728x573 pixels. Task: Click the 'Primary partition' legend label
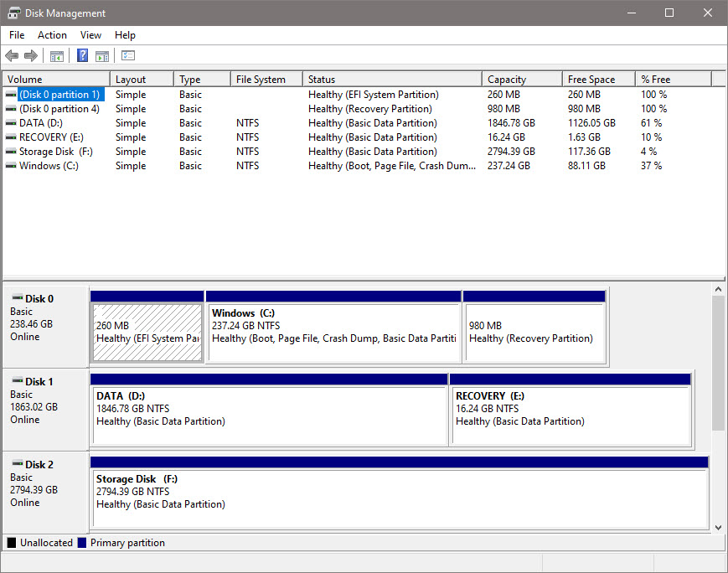tap(127, 543)
